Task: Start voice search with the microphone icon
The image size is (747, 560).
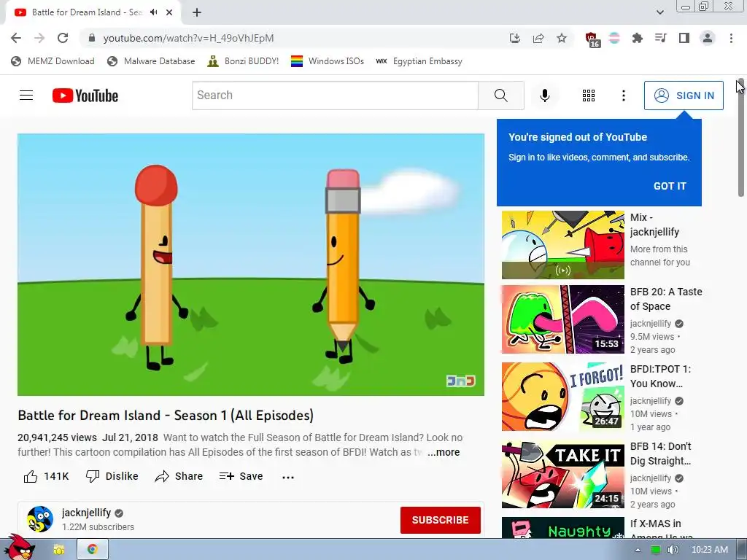Action: click(545, 96)
